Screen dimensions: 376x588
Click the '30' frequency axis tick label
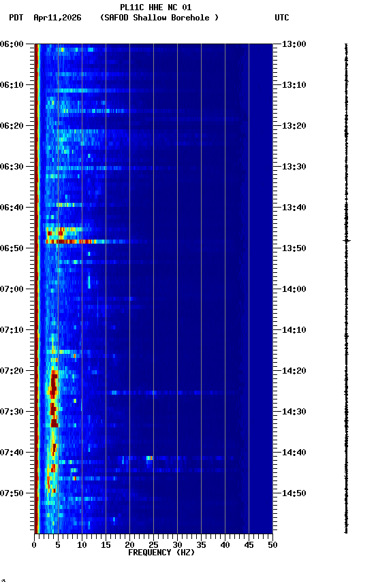click(177, 545)
